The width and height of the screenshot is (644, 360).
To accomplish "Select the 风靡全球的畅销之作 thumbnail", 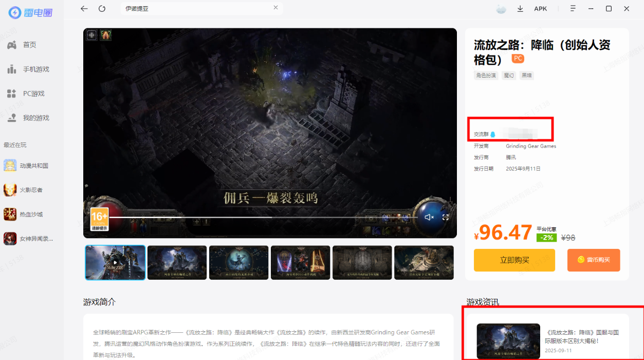I will tap(177, 263).
